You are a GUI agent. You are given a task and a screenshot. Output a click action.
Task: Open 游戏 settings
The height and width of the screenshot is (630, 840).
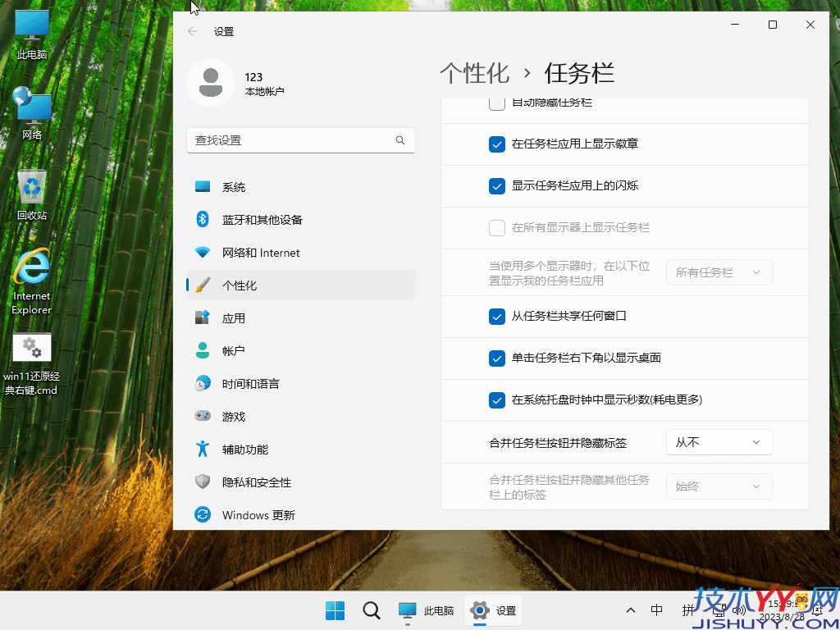[x=234, y=416]
